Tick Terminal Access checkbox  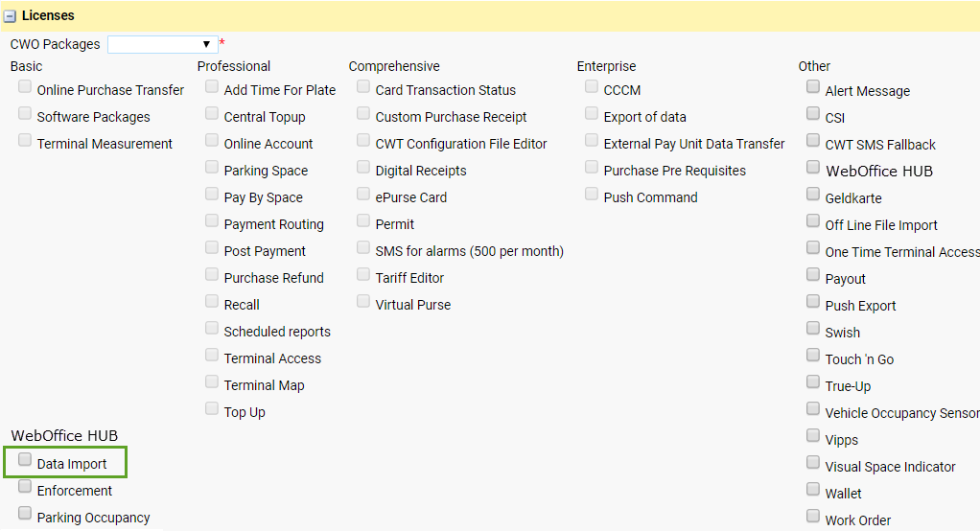[x=212, y=355]
